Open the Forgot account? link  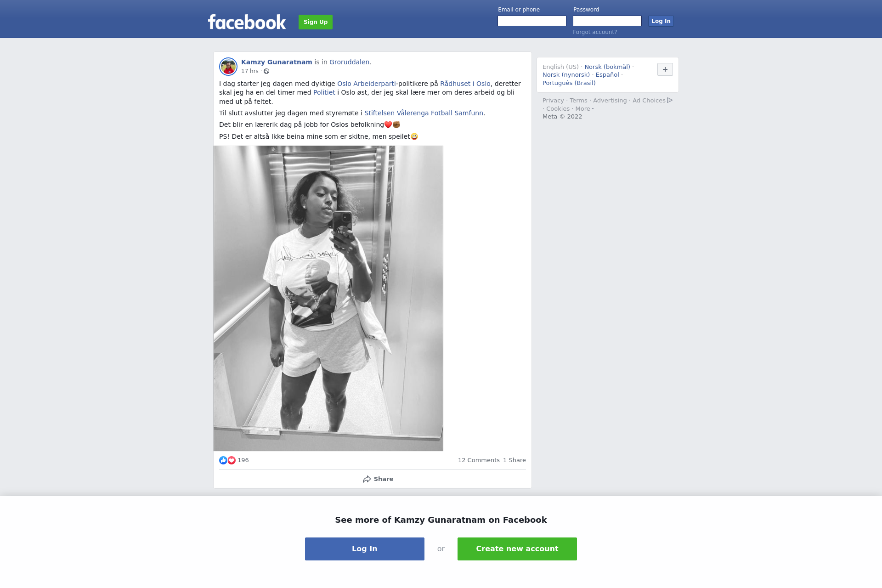click(x=595, y=32)
